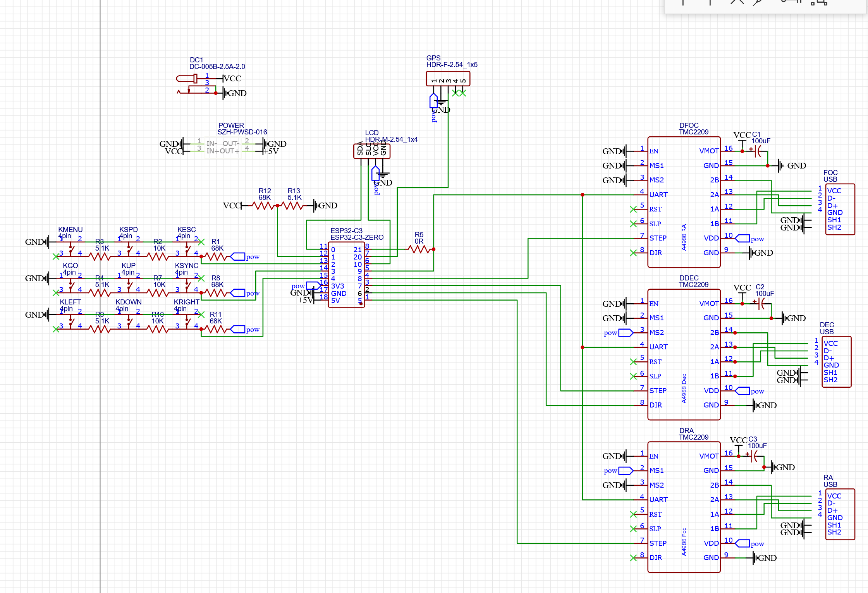
Task: Select the POWER SZH-PWSD-016 module
Action: coord(223,147)
